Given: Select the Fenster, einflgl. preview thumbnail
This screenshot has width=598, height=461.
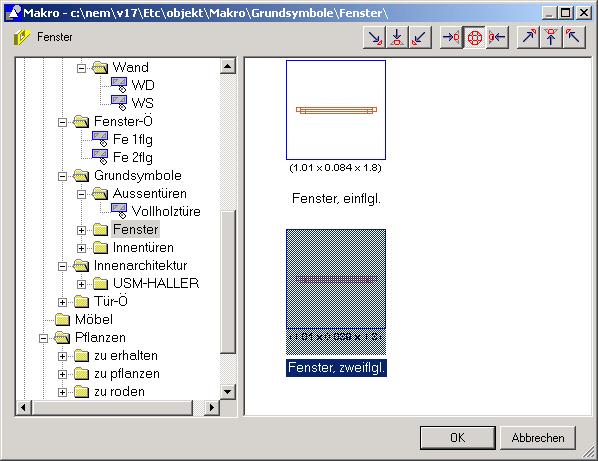Looking at the screenshot, I should point(336,110).
